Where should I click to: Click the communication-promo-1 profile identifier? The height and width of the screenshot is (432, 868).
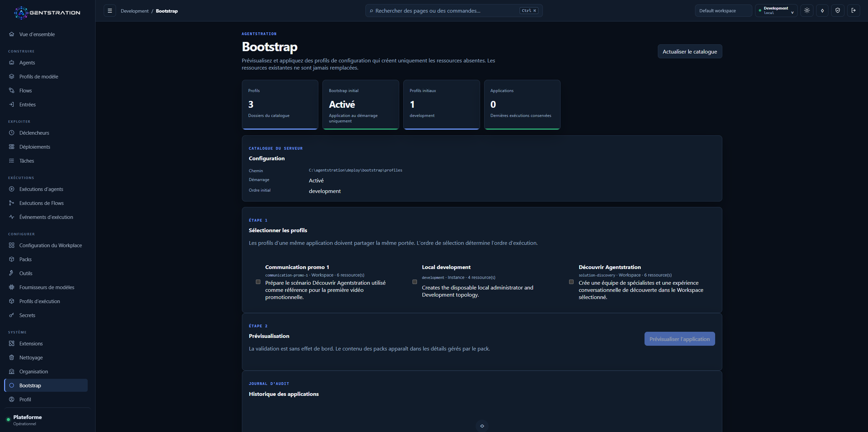[x=286, y=275]
